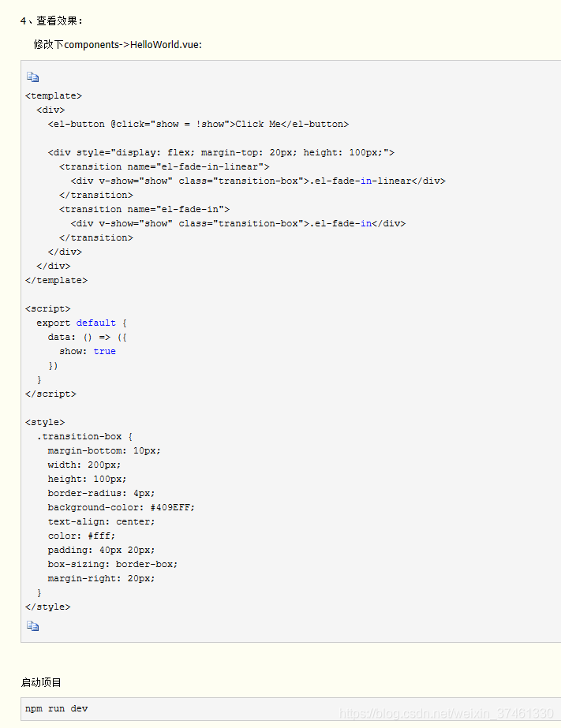Click the 'background-color: #409EFF;' line
The width and height of the screenshot is (561, 728).
(122, 507)
